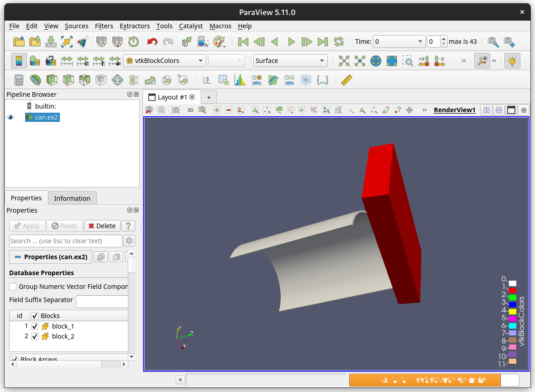Screen dimensions: 535x392
Task: Click the Undo arrow icon
Action: (152, 42)
